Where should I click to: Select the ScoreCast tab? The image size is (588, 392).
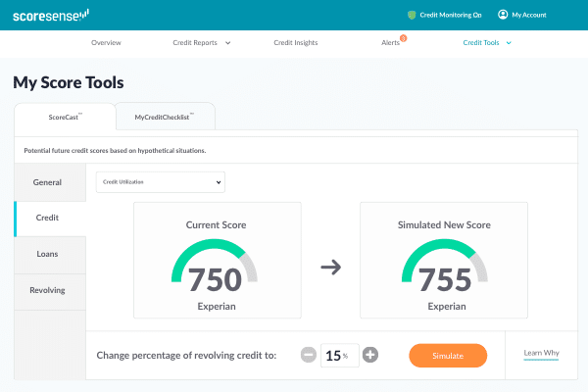point(65,117)
